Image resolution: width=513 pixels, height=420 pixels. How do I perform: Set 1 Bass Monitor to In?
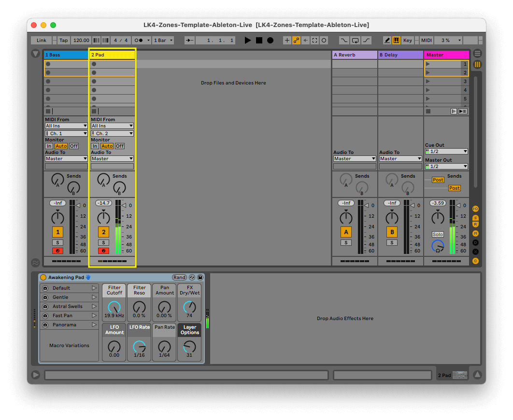(x=49, y=146)
